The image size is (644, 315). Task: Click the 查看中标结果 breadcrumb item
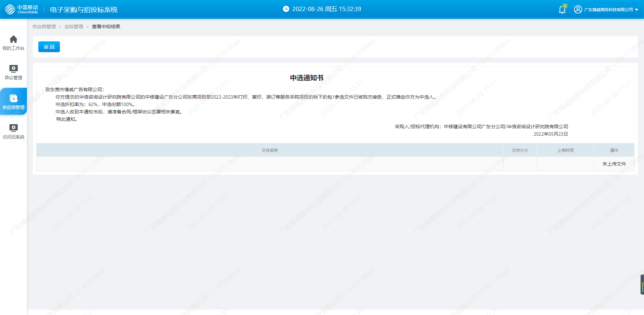pos(106,27)
